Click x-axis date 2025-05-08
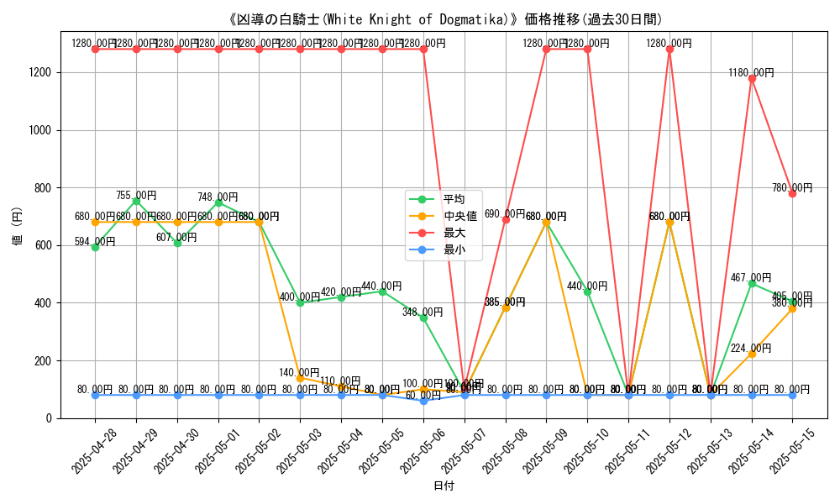Viewport: 840px width, 504px height. click(x=505, y=451)
